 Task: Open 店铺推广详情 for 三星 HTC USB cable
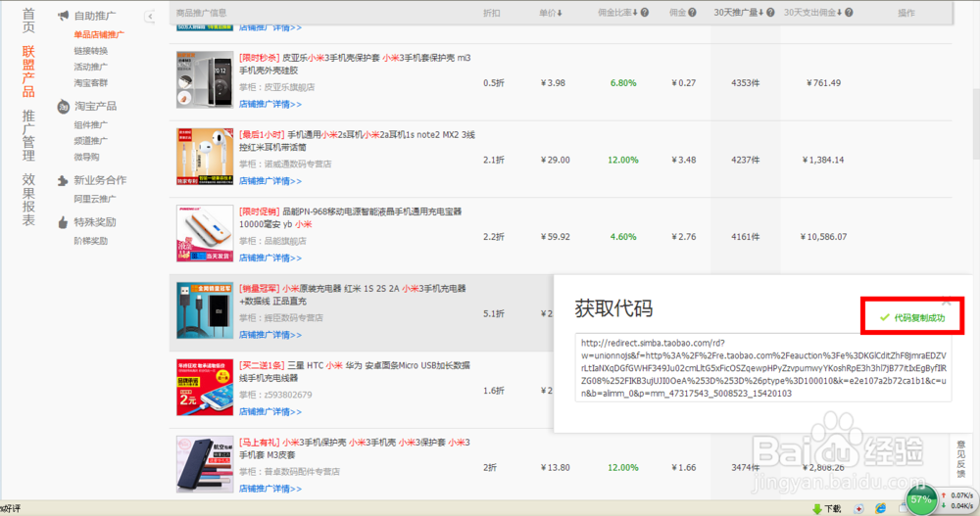[x=270, y=411]
